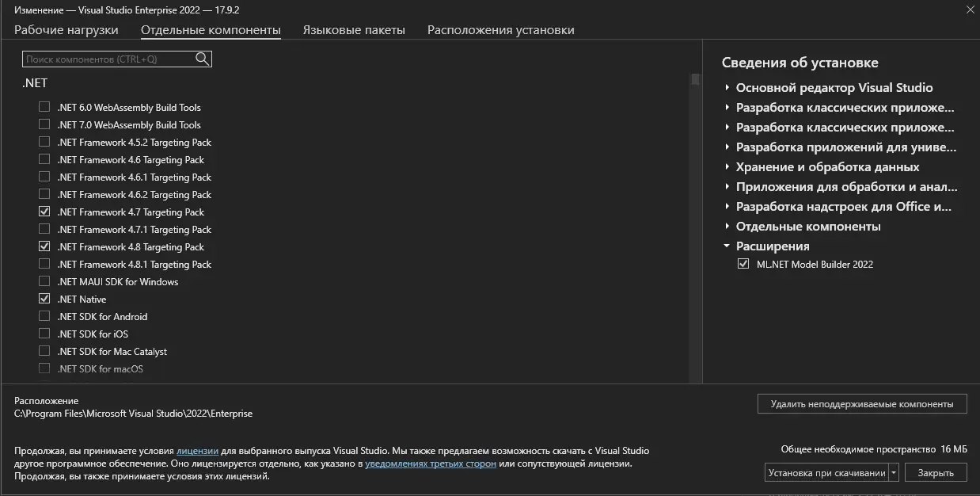Open the install mode dropdown arrow

895,473
